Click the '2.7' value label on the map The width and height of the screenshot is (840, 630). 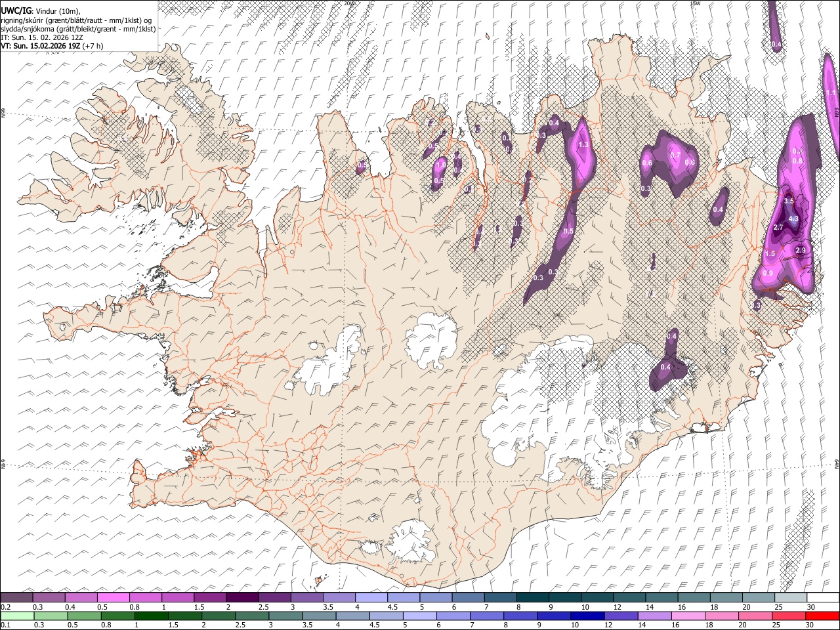(778, 227)
